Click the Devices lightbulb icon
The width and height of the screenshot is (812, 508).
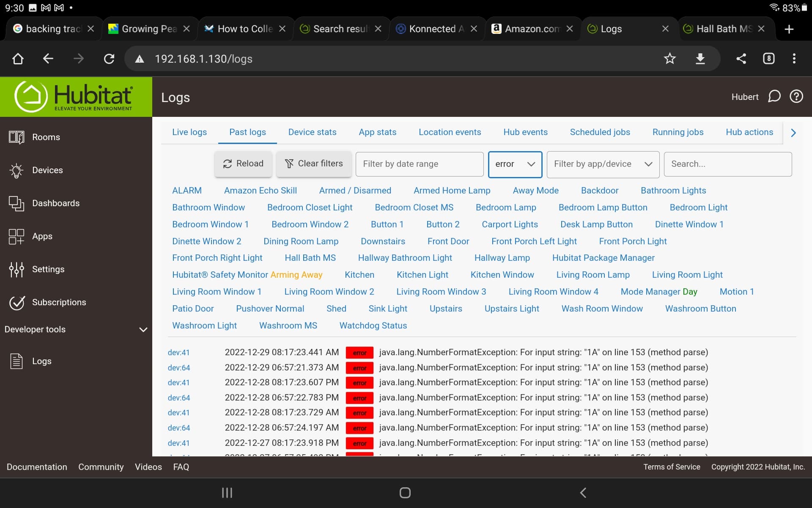(x=16, y=170)
